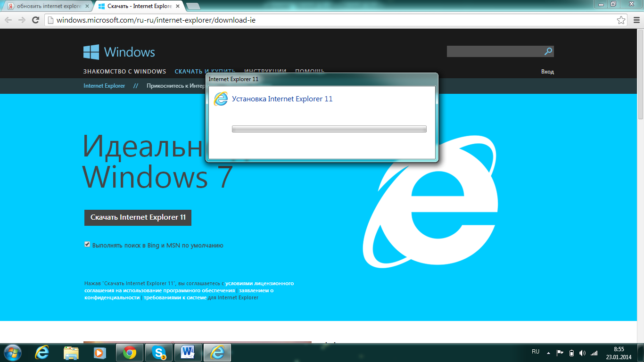Click the Windows site search field

coord(495,51)
